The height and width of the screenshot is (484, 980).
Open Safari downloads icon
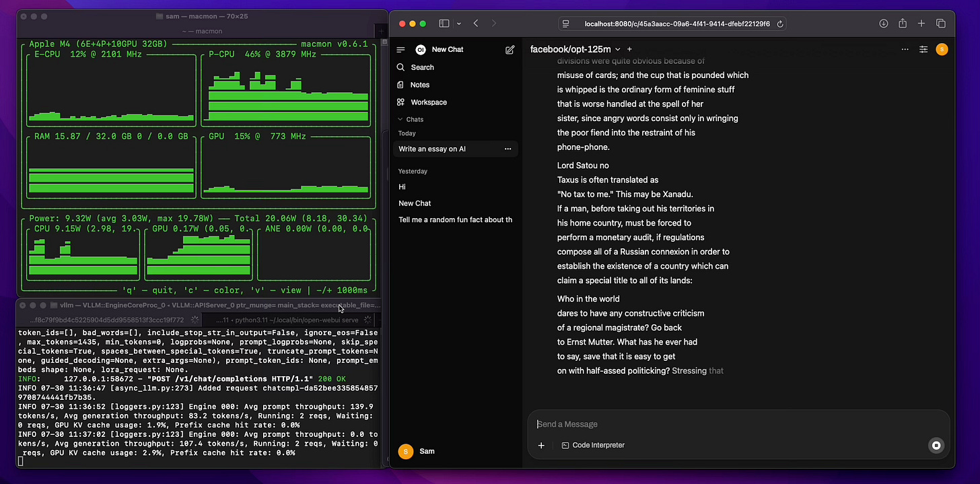pos(884,24)
